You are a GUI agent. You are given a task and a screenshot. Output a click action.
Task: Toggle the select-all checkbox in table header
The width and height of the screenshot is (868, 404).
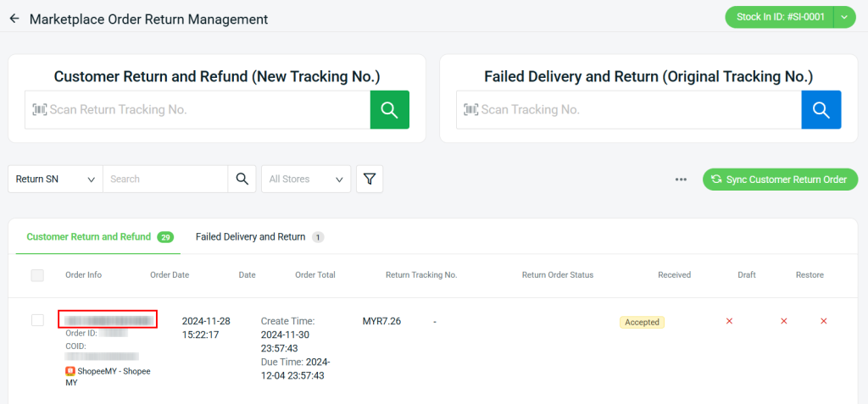pos(37,275)
